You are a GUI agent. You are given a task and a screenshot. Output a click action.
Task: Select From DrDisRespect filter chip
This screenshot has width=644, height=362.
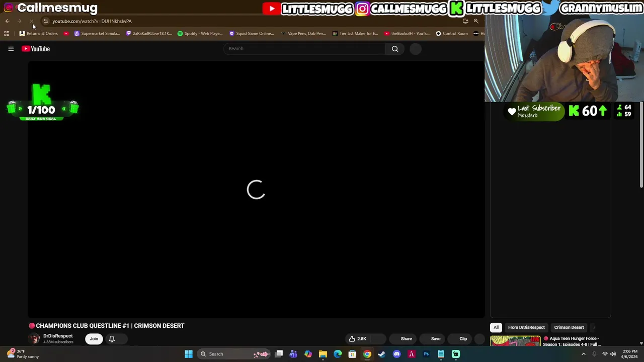click(526, 327)
